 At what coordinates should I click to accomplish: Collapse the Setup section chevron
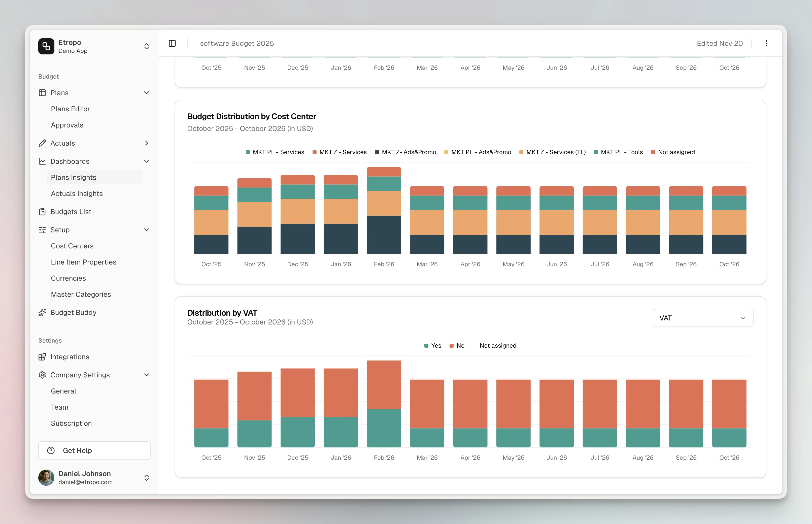coord(147,230)
